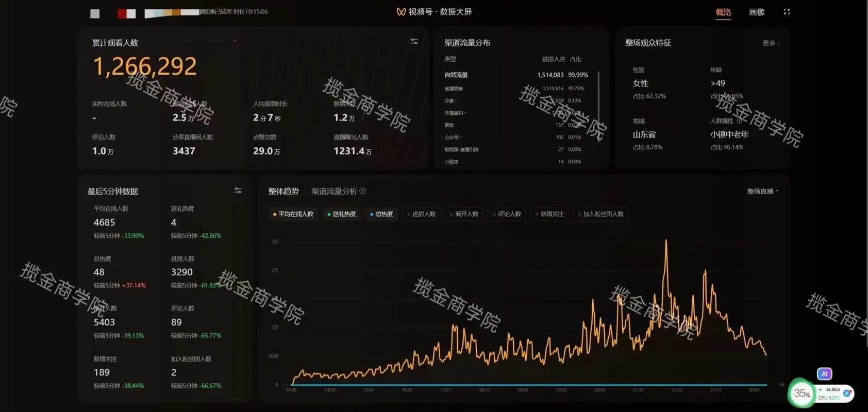Open settings icon in 累计观看人数 panel
Image resolution: width=868 pixels, height=412 pixels.
tap(414, 42)
